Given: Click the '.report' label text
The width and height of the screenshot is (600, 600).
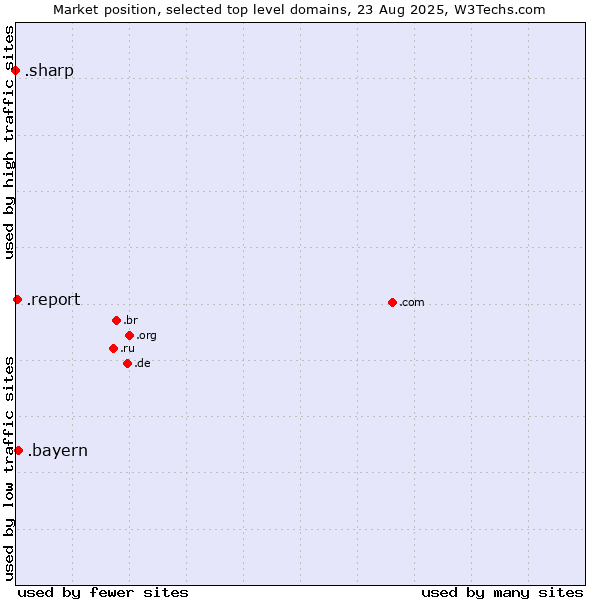Looking at the screenshot, I should pos(53,300).
